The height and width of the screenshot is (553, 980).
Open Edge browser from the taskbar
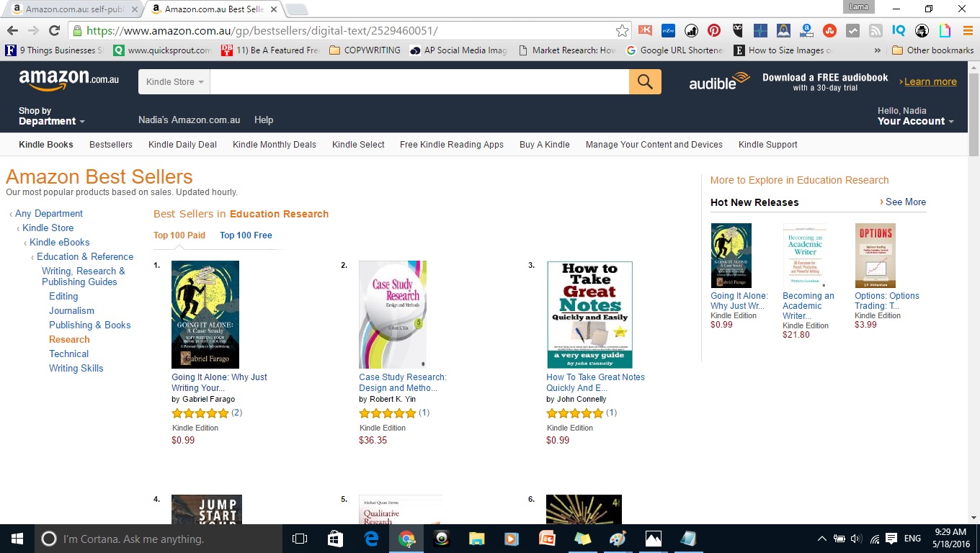pyautogui.click(x=371, y=539)
